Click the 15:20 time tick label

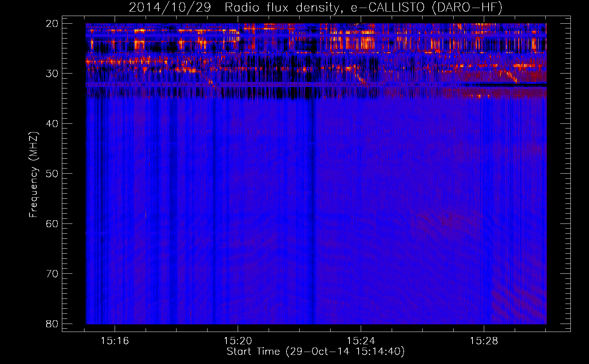[238, 341]
